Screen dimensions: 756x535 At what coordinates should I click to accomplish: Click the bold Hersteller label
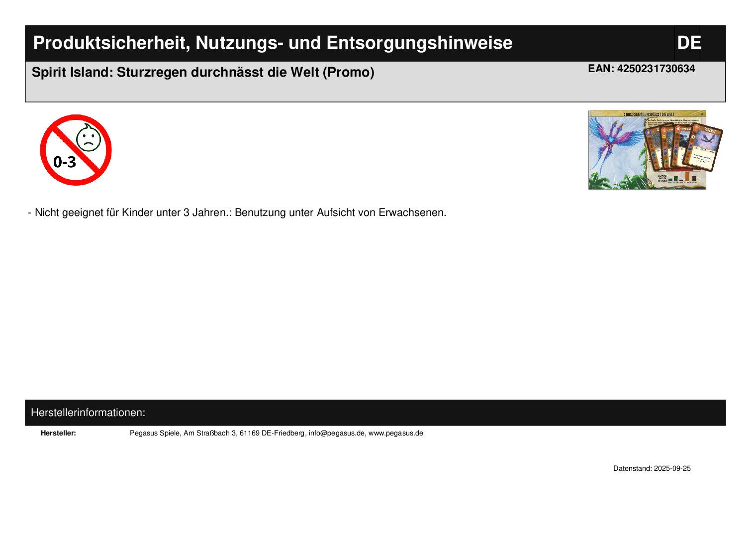coord(58,433)
